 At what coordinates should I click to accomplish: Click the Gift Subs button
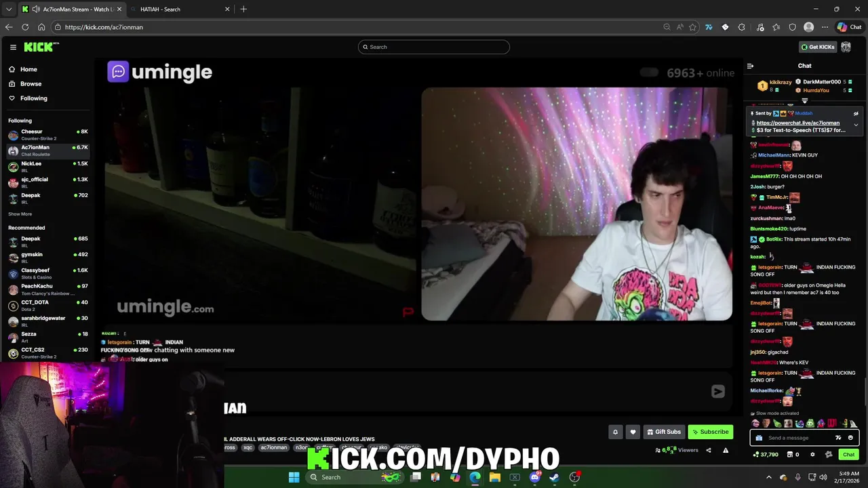[x=664, y=432]
